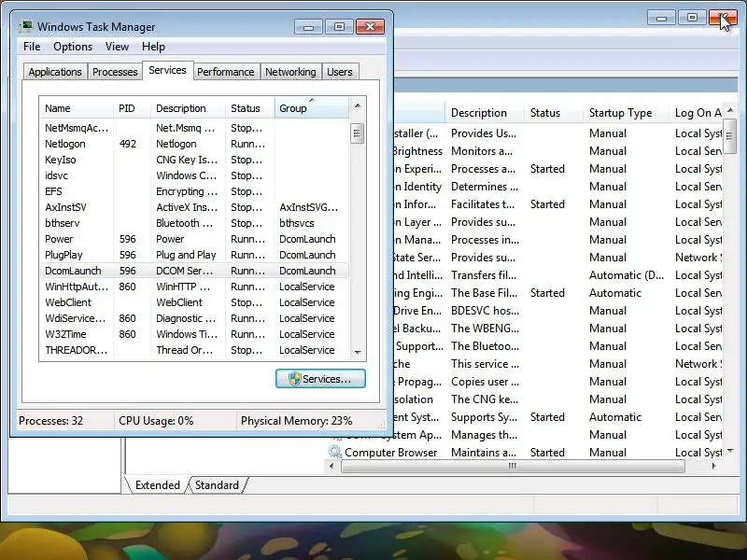Switch to the Applications tab
The image size is (747, 560).
tap(55, 72)
